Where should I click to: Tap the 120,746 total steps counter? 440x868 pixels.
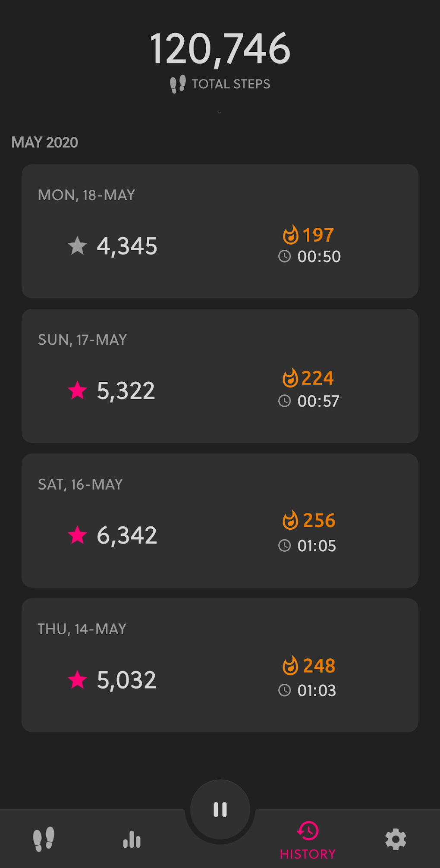point(220,49)
